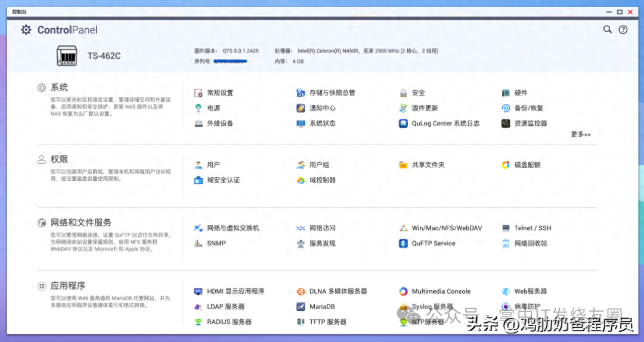Select the 权限 category heading
This screenshot has width=644, height=342.
click(x=59, y=159)
